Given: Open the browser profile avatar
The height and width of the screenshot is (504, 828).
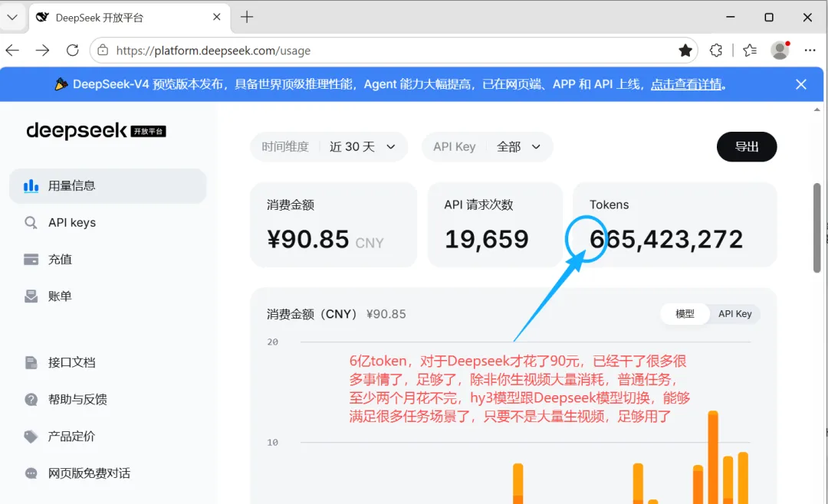Looking at the screenshot, I should [x=780, y=50].
